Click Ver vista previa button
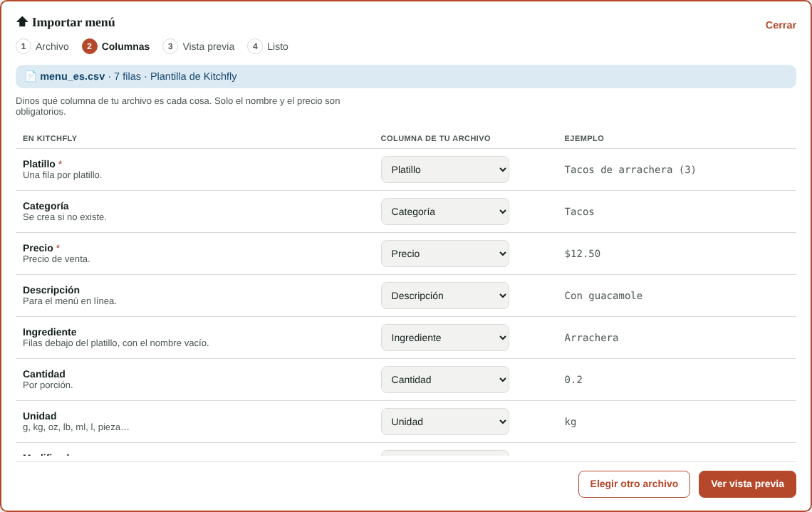The image size is (812, 512). pos(747,484)
